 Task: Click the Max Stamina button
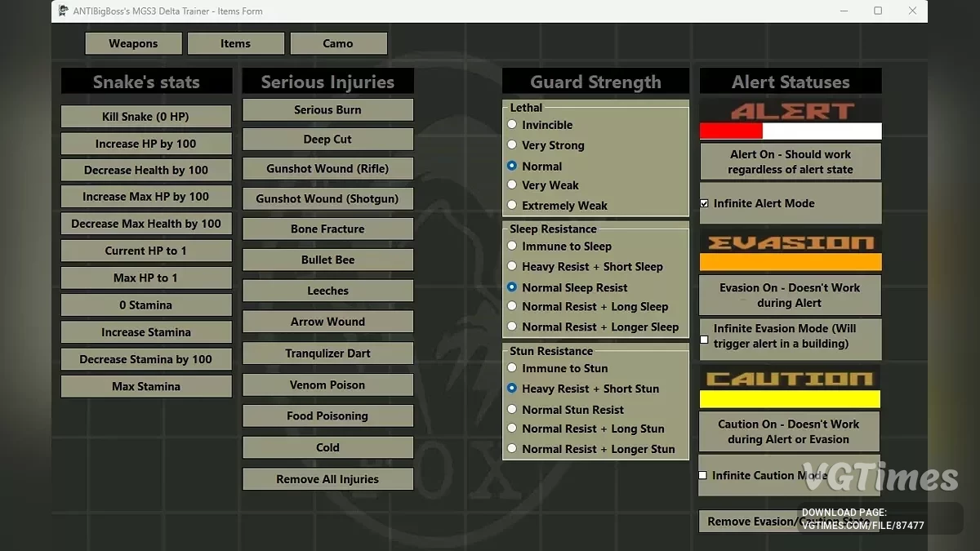(146, 386)
